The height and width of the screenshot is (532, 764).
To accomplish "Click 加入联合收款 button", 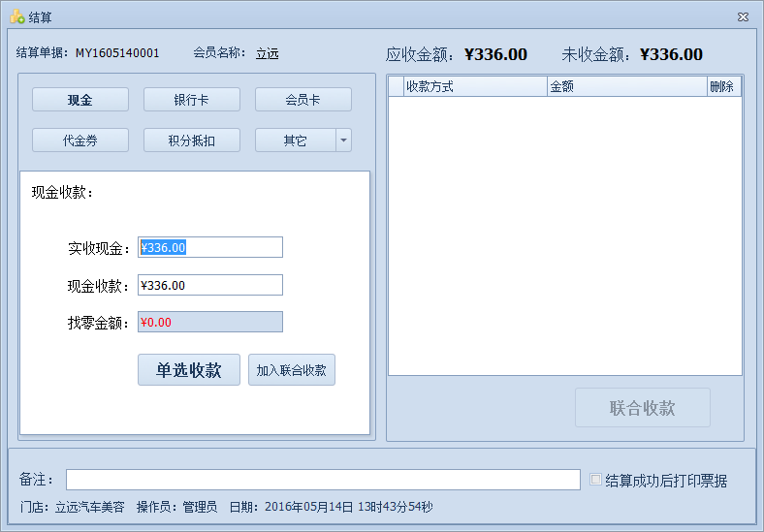I will (x=292, y=370).
